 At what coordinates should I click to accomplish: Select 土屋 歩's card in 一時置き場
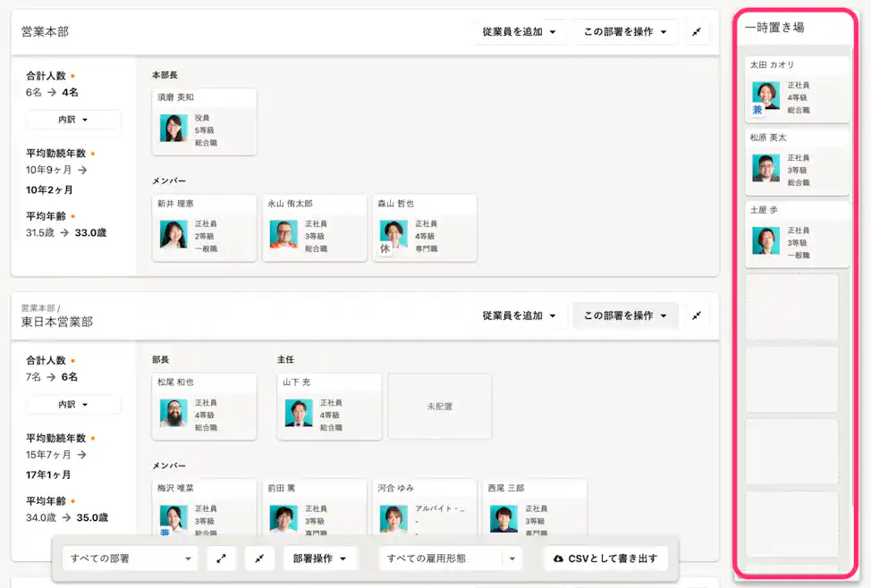click(797, 232)
